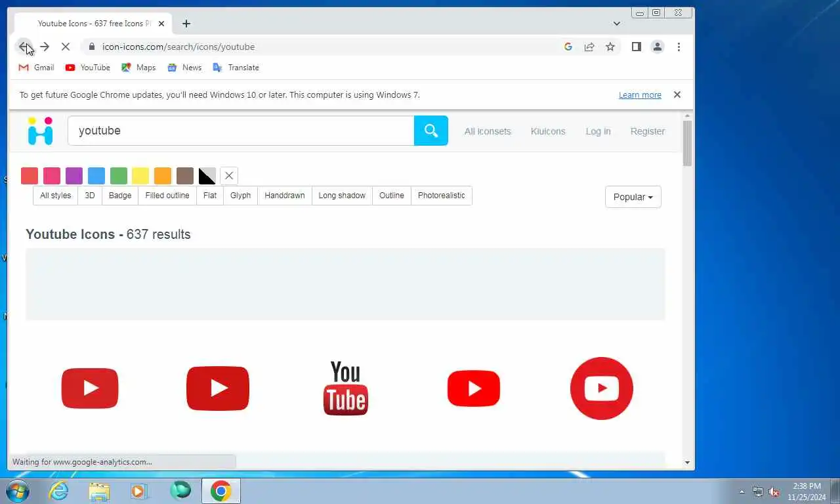
Task: Open the bright red flat YouTube icon
Action: pos(474,388)
